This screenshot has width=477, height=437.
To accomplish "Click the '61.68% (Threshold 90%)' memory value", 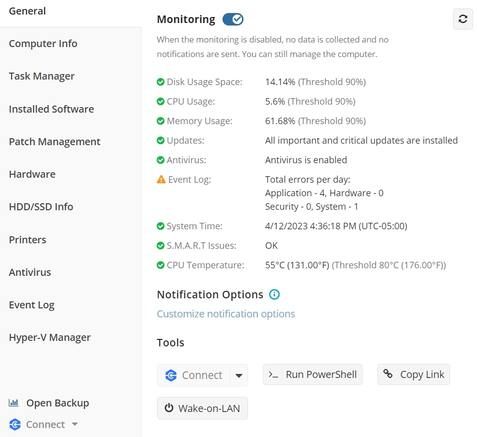I will click(x=315, y=121).
